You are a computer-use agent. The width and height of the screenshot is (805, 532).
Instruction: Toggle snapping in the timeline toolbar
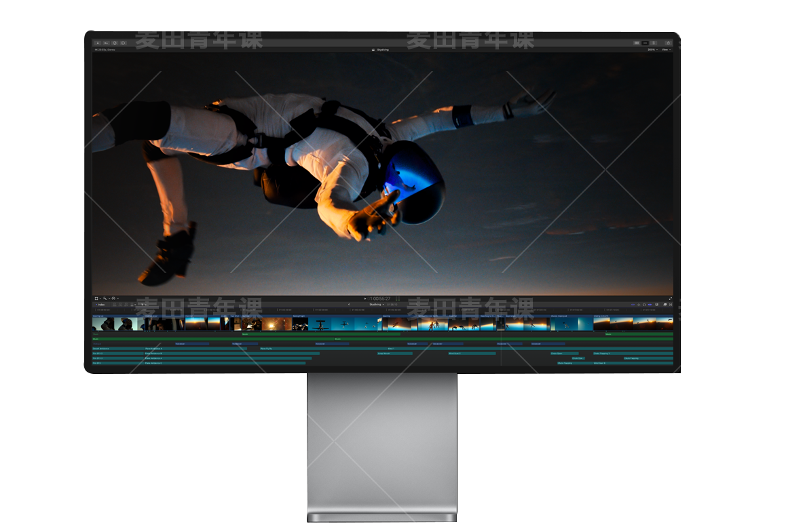tap(650, 305)
